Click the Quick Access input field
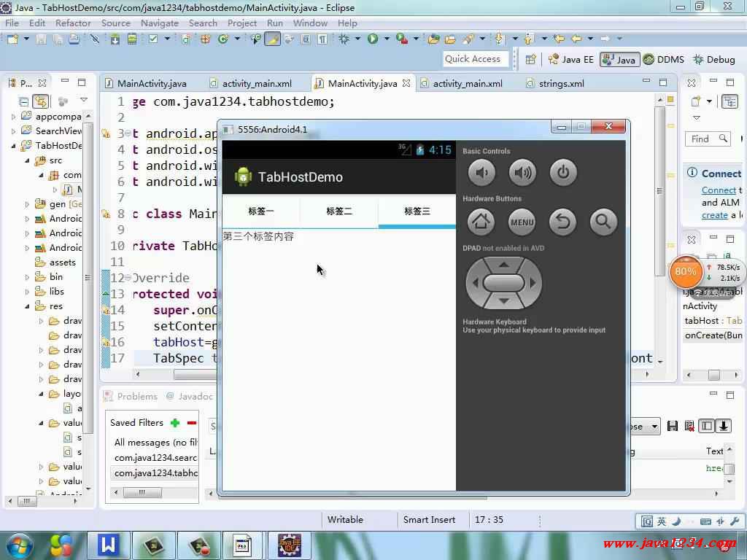The image size is (747, 560). tap(474, 59)
